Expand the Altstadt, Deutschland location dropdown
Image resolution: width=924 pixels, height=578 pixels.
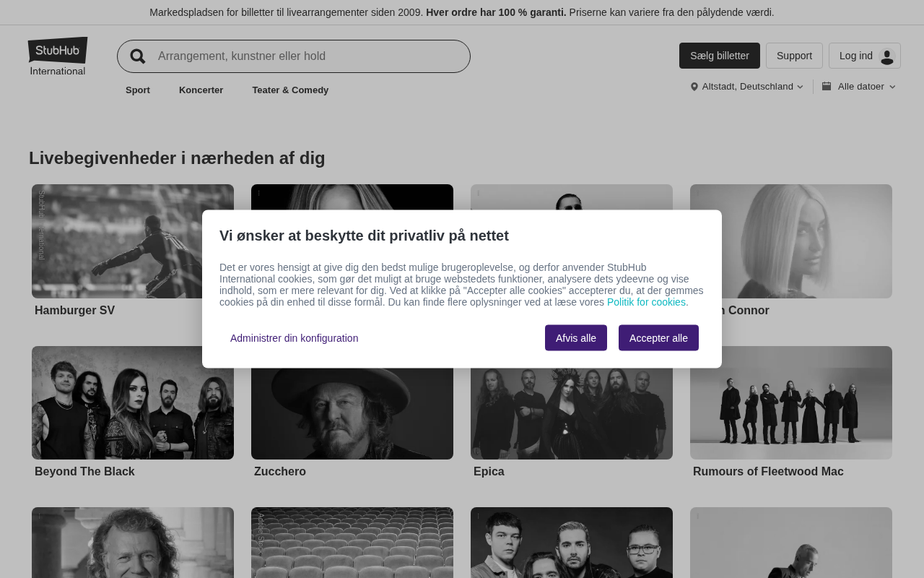[748, 87]
